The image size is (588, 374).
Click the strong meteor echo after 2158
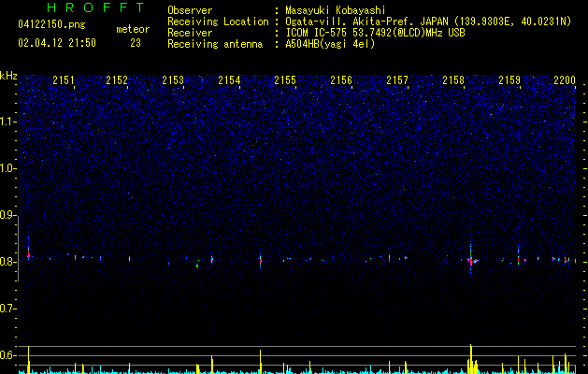tap(471, 260)
